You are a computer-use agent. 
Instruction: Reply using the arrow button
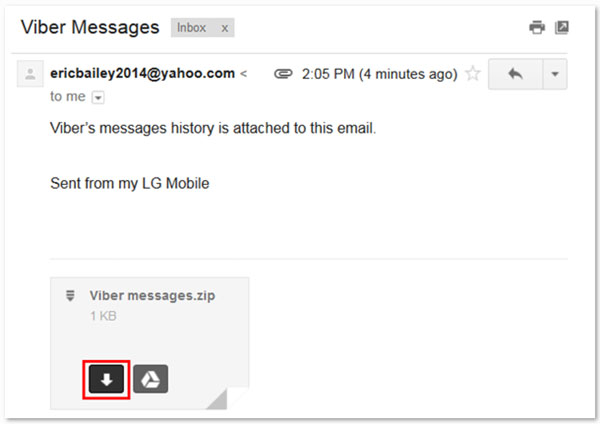(x=515, y=75)
